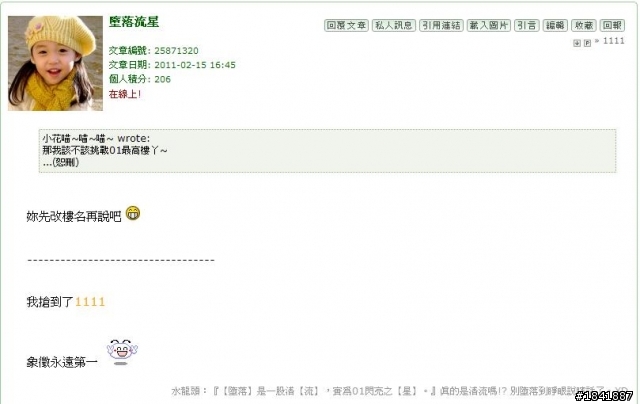Open user avatar of girl in yellow hat
The width and height of the screenshot is (640, 404).
tap(55, 63)
